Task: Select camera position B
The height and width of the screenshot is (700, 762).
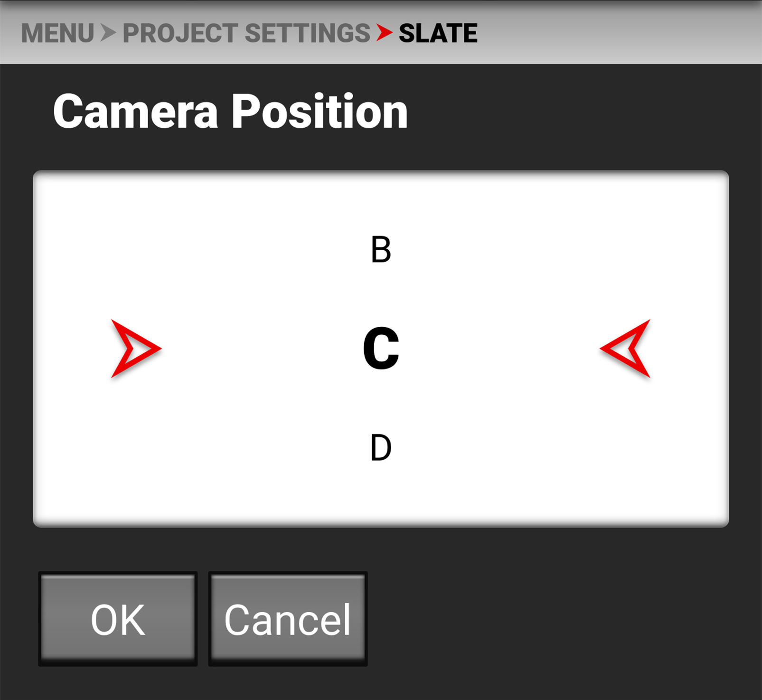Action: (381, 249)
